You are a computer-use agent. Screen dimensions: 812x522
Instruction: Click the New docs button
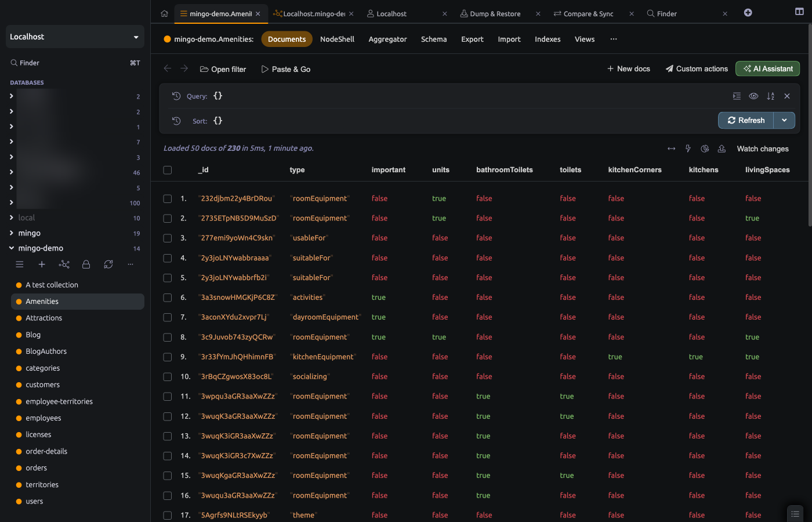tap(628, 69)
